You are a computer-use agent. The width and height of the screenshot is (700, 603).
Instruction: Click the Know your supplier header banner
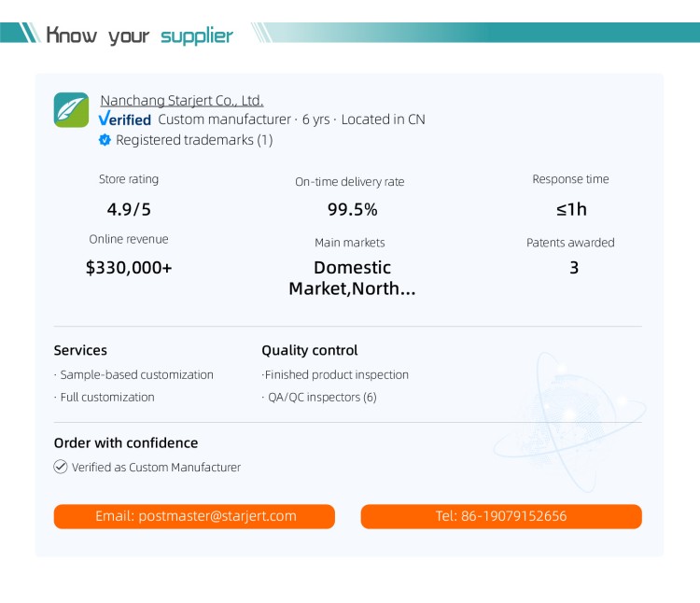(350, 33)
